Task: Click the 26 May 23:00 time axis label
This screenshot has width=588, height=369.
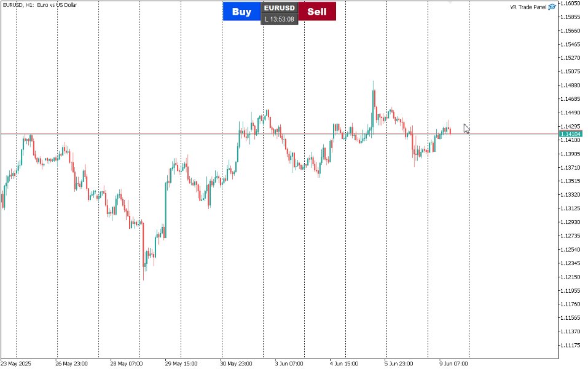Action: [72, 363]
